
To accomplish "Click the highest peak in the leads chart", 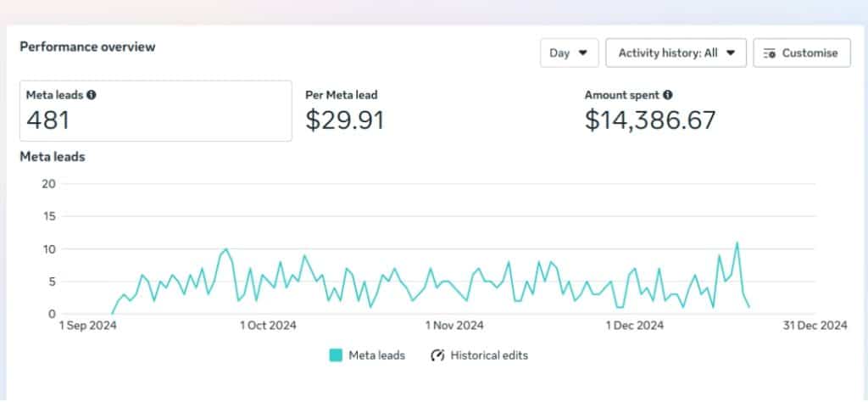I will pyautogui.click(x=737, y=243).
